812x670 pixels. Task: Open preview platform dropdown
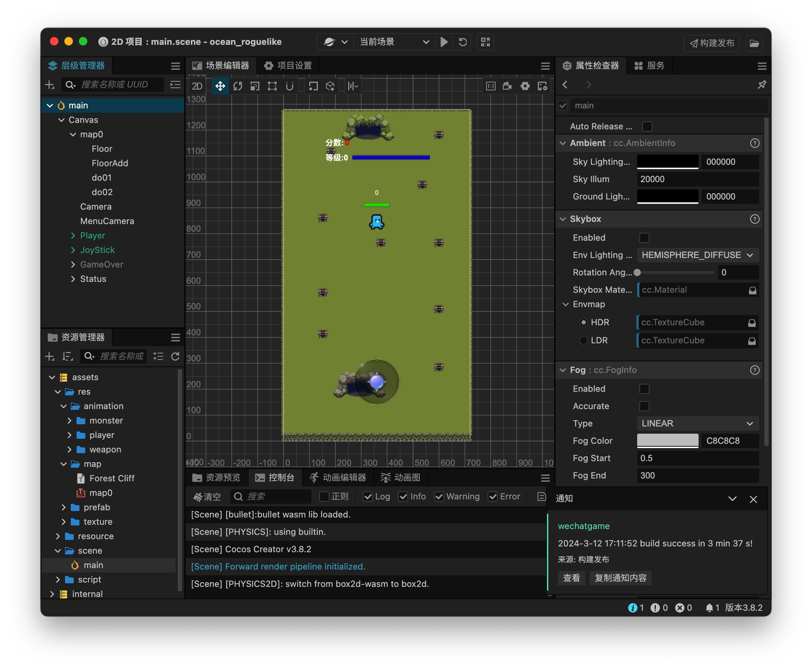point(335,42)
